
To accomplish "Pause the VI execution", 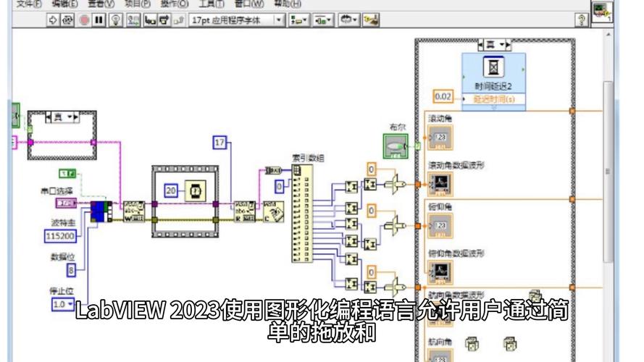I will click(x=99, y=20).
